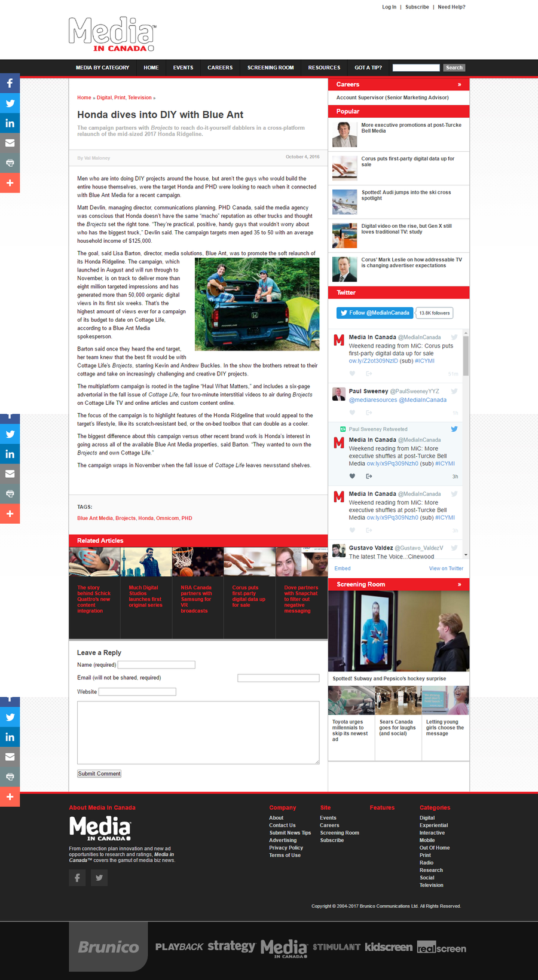
Task: Open EVENTS nav item
Action: [183, 68]
